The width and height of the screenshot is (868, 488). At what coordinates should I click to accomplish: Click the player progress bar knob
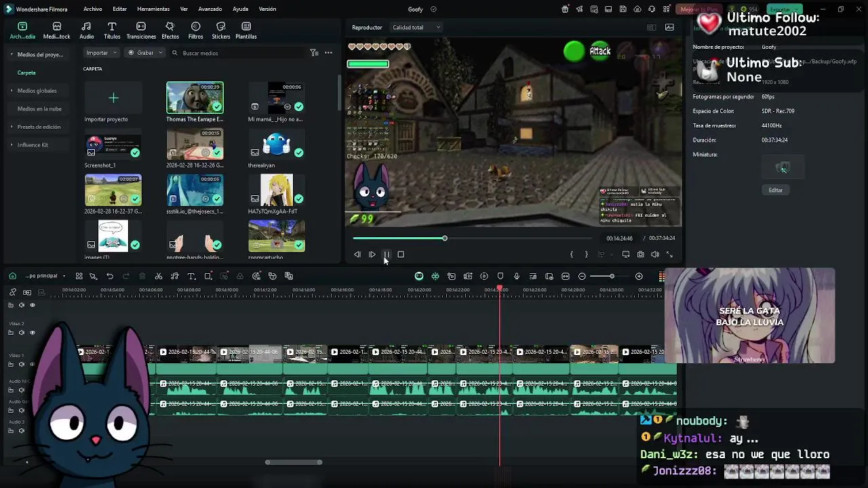445,239
